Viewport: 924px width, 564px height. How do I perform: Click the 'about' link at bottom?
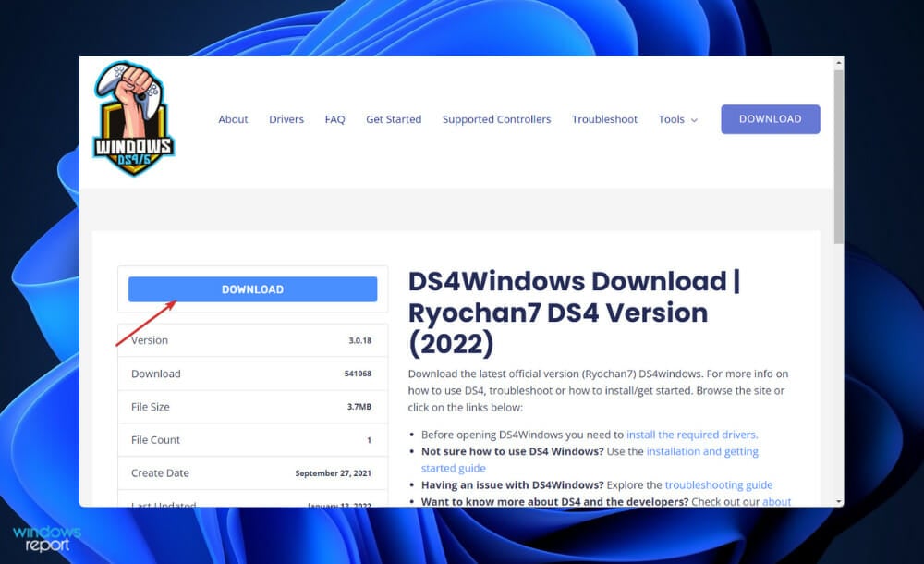coord(777,501)
